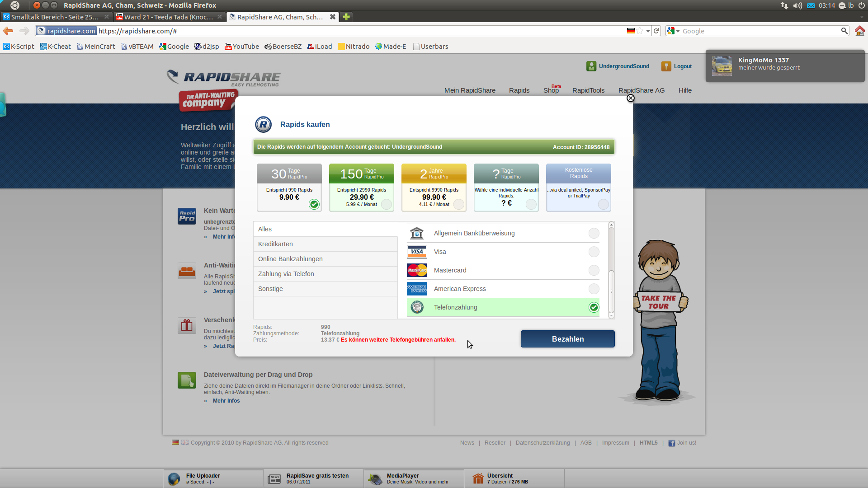The width and height of the screenshot is (868, 488).
Task: Filter payment methods by Sonstige
Action: tap(325, 289)
